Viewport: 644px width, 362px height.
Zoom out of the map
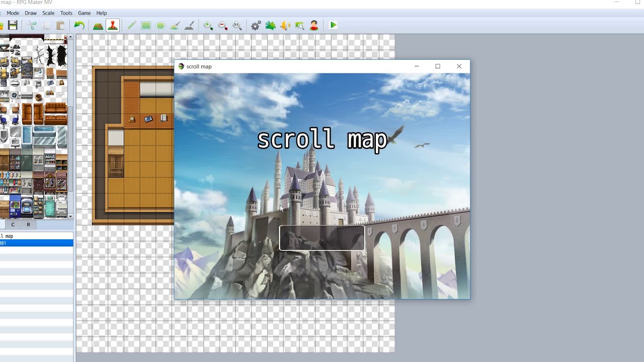[x=222, y=25]
